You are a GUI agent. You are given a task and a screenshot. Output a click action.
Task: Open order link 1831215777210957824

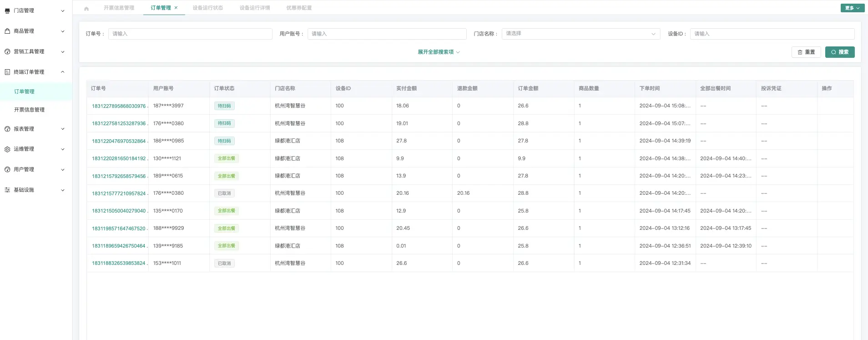(x=119, y=193)
